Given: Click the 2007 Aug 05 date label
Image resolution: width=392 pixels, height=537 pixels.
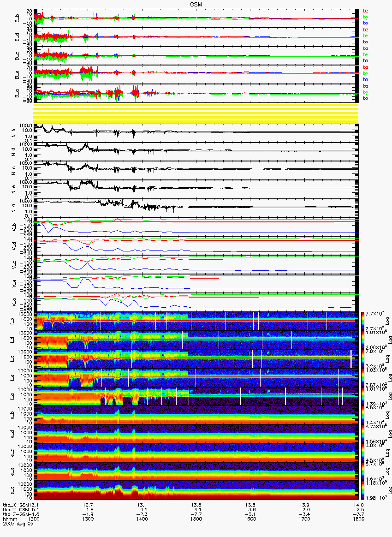Looking at the screenshot, I should click(18, 524).
